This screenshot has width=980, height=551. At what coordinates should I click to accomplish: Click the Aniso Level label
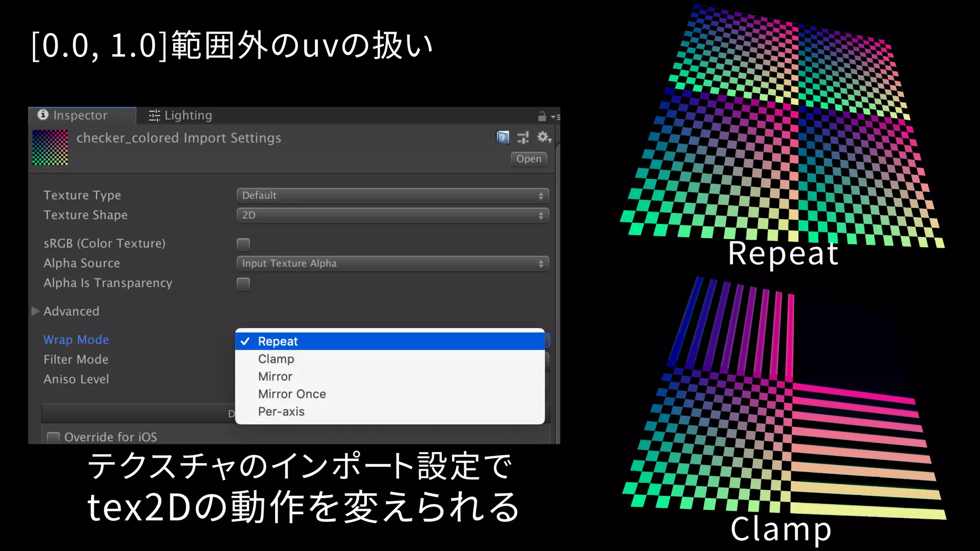(x=76, y=379)
